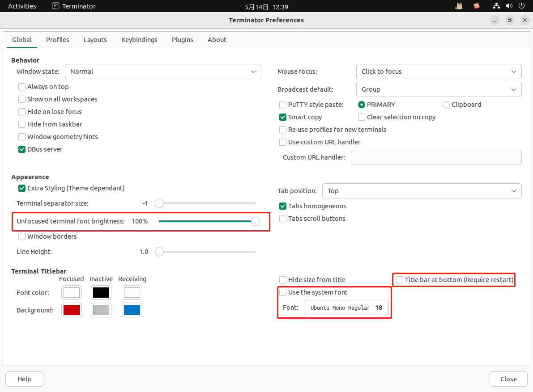533x392 pixels.
Task: Pick the Focused font color swatch
Action: 72,293
